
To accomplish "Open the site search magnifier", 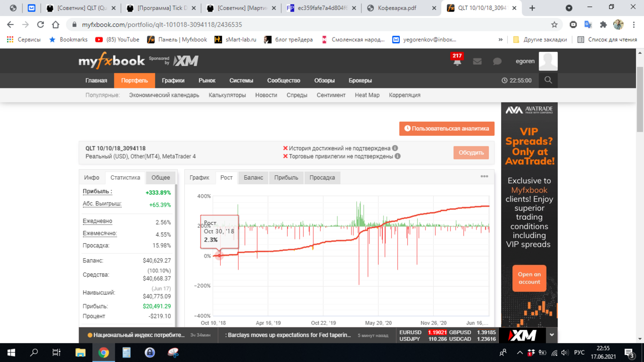I will pos(548,80).
